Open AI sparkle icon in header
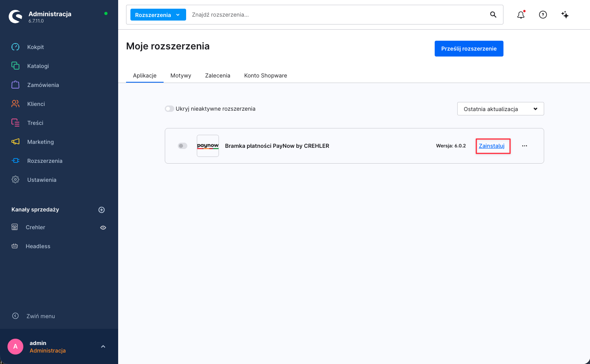This screenshot has height=364, width=590. [565, 15]
